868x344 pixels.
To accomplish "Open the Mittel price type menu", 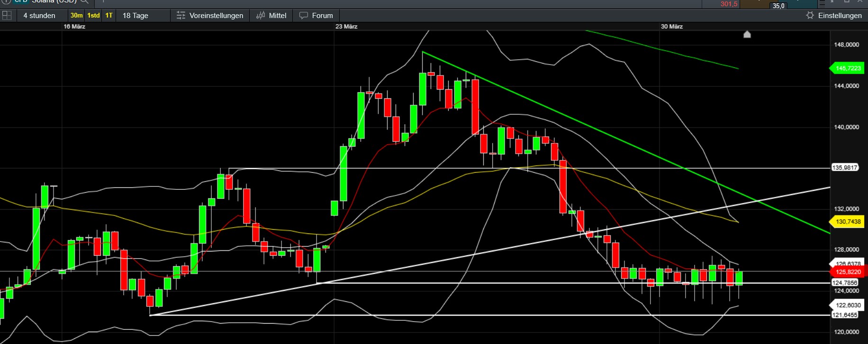I will 271,16.
